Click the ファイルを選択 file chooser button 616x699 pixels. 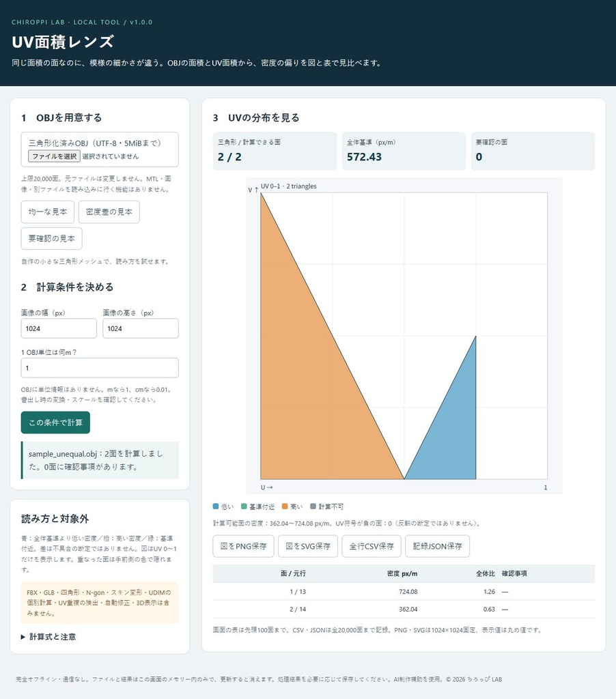(54, 156)
